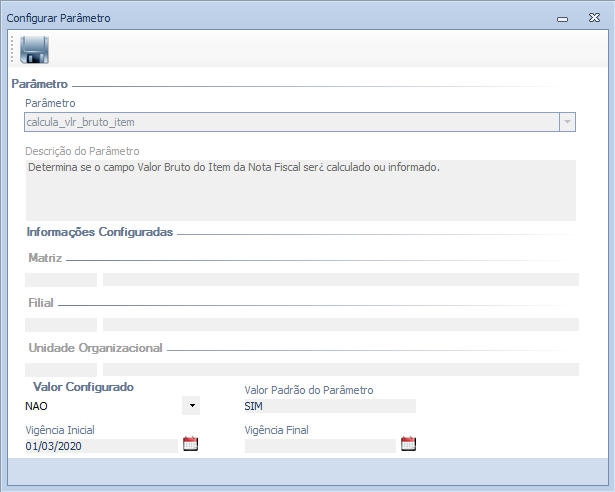Open the Vigência Inicial calendar picker
The image size is (615, 492).
pos(190,444)
